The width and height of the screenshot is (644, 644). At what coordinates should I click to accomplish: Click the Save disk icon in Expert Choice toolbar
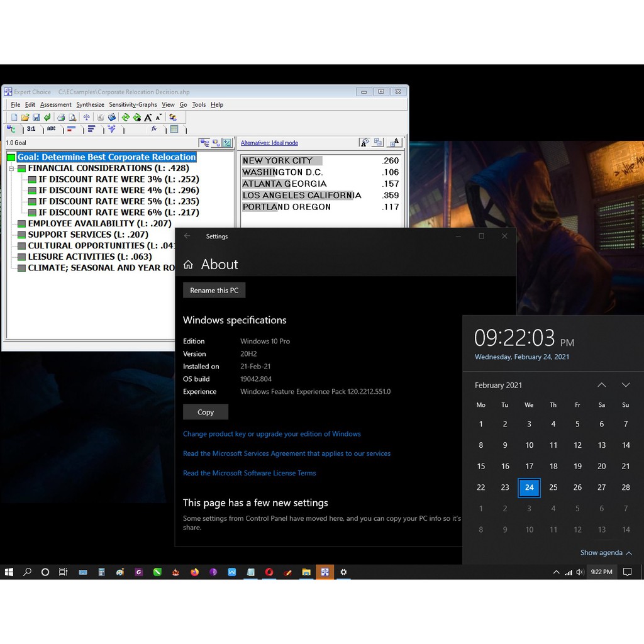pos(36,118)
